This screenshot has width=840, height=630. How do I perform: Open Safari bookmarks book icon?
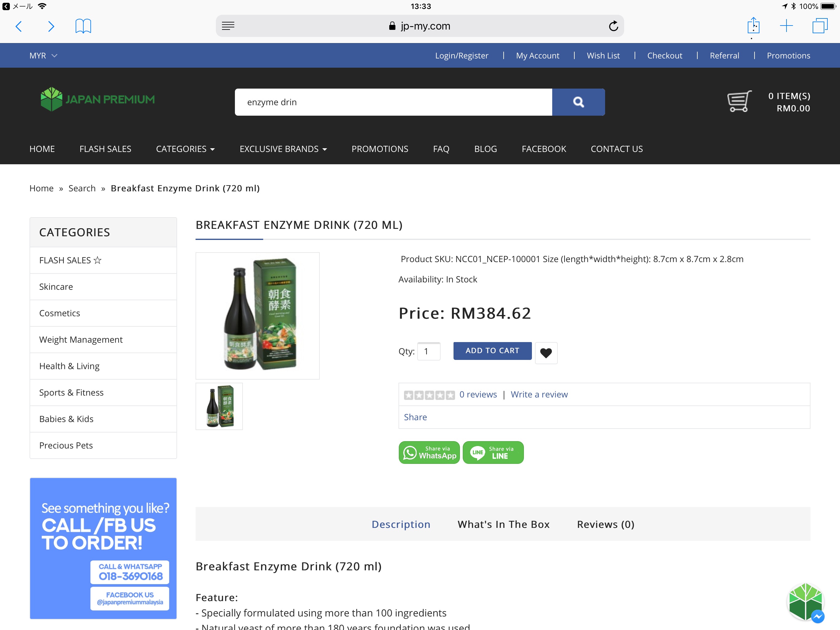coord(83,26)
